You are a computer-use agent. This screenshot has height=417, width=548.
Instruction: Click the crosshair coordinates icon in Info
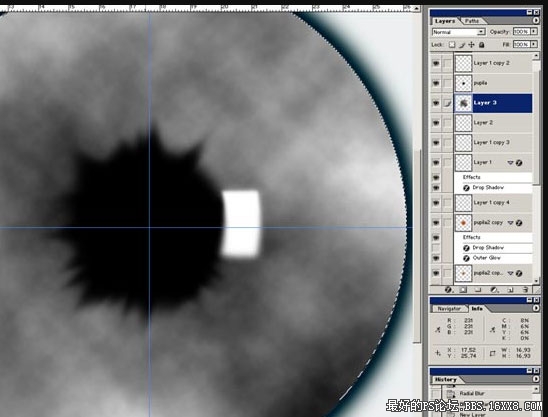(x=438, y=353)
